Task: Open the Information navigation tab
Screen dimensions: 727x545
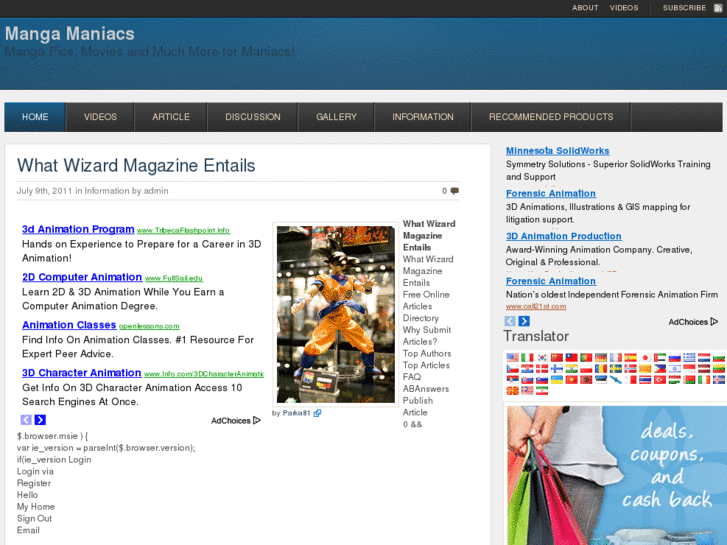Action: pyautogui.click(x=423, y=117)
